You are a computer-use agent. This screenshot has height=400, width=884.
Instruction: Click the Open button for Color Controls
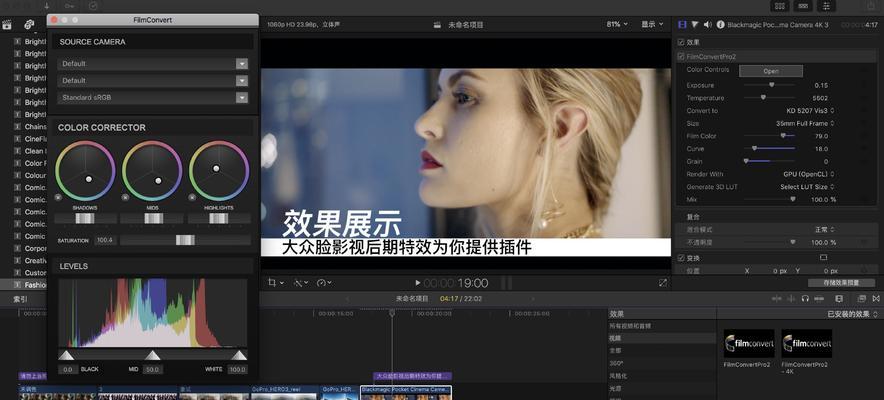click(x=771, y=71)
